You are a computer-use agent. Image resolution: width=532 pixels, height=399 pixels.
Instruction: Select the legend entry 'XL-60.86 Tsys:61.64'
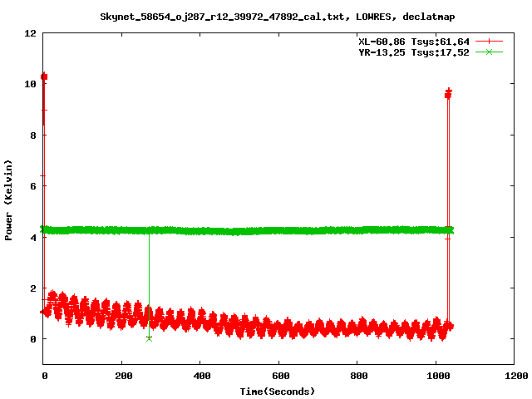point(414,42)
